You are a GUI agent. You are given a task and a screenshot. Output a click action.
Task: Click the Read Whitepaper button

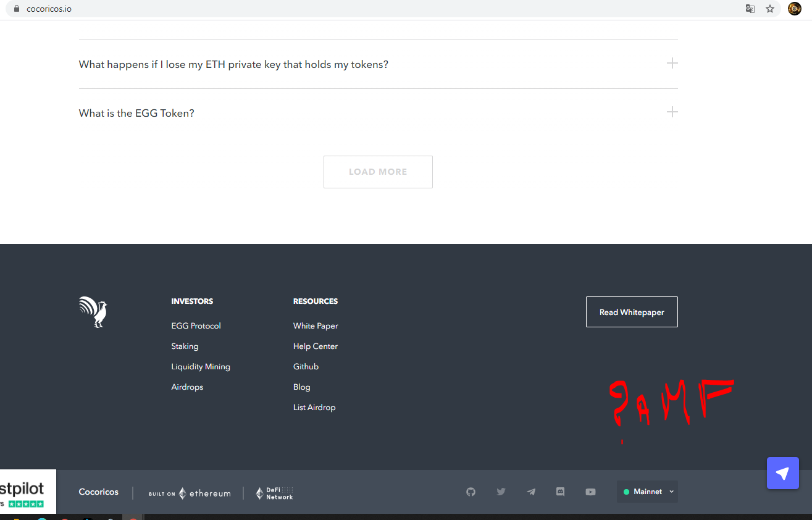click(x=632, y=312)
